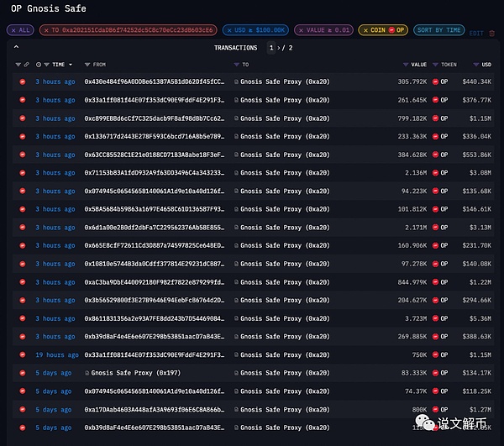Click the 269.885K value cell
Viewport: 504px width, 446px height.
click(x=412, y=337)
